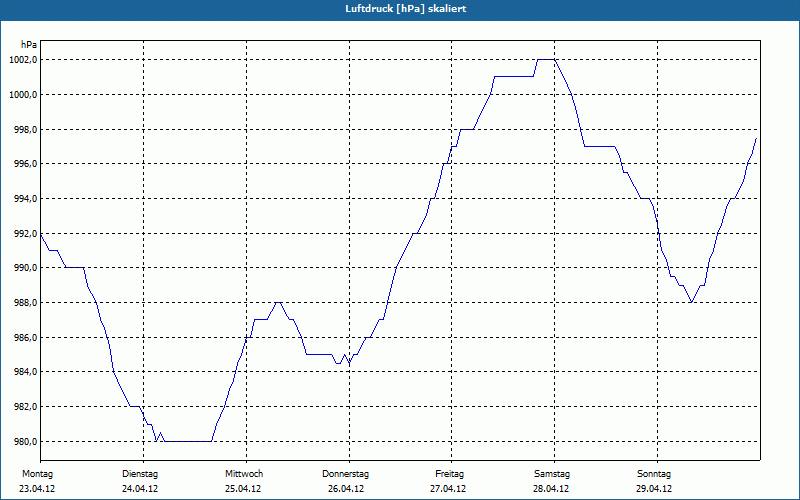Click the 'Dienstag' day label
Viewport: 800px width, 500px height.
(140, 474)
